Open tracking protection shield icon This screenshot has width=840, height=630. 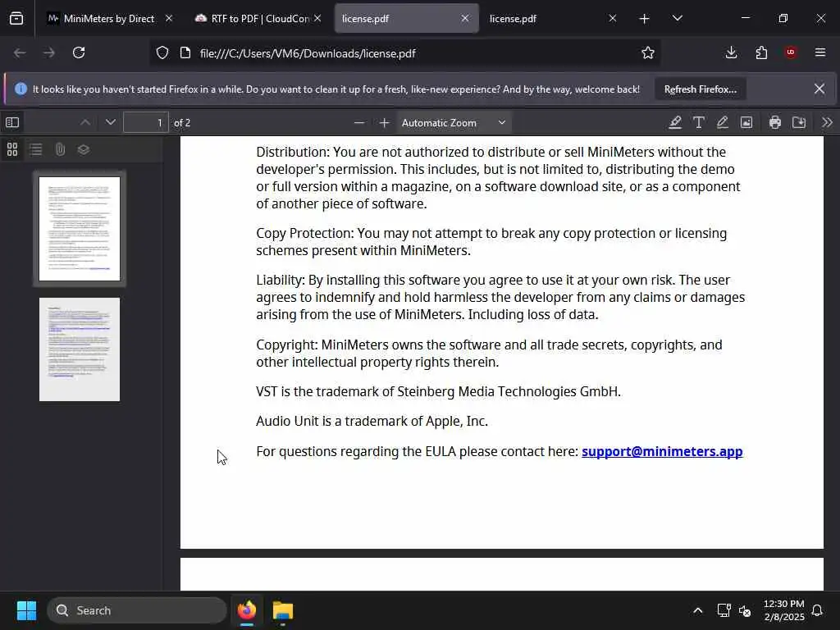point(162,52)
